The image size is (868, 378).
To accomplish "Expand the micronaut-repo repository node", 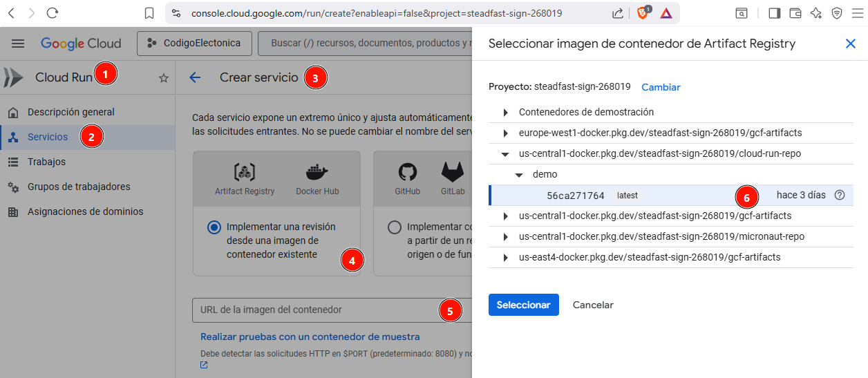I will coord(505,236).
